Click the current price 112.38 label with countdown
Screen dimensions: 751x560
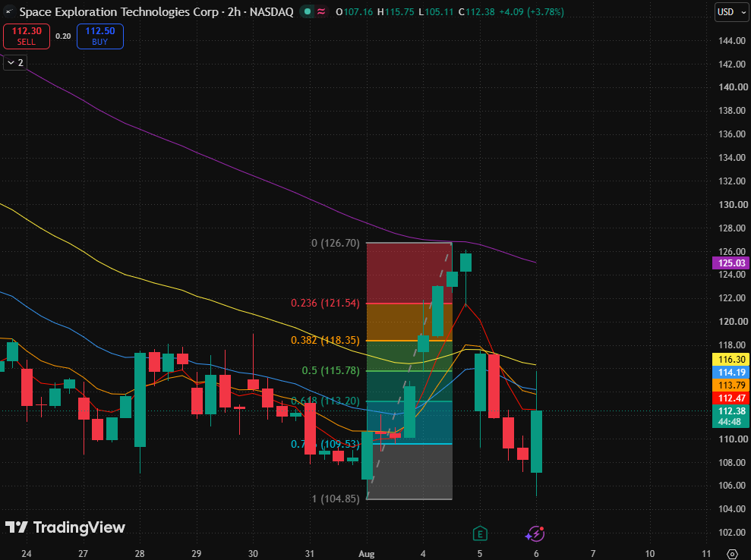pos(731,416)
